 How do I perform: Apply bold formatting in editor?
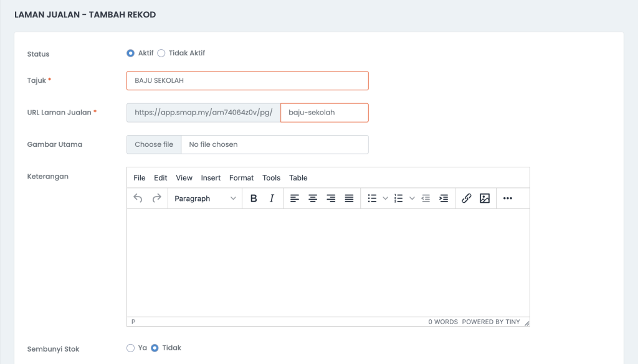point(254,198)
